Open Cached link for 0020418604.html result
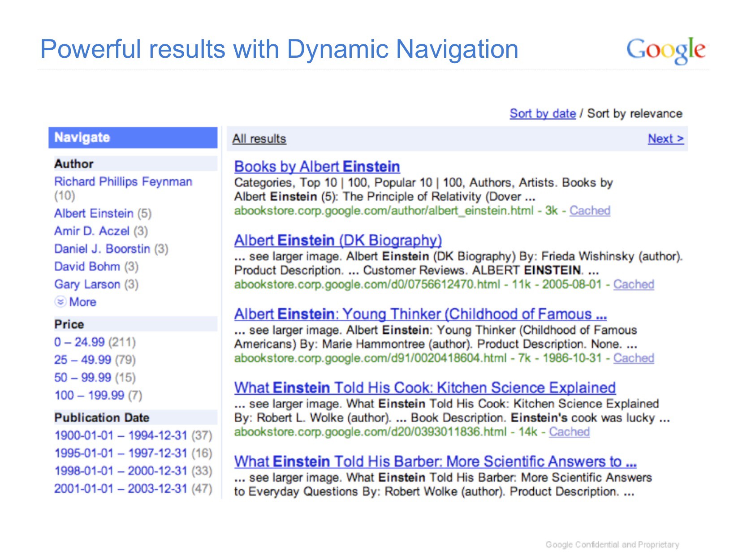This screenshot has width=747, height=560. click(x=634, y=358)
